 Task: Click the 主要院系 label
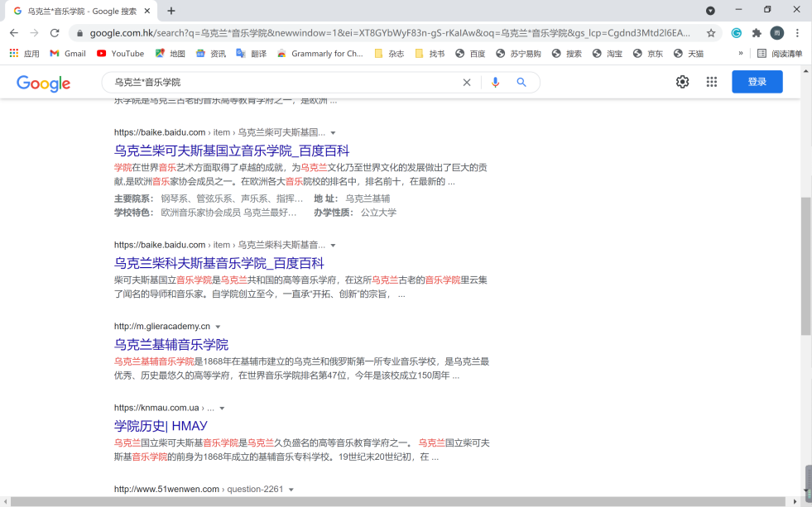(x=133, y=198)
